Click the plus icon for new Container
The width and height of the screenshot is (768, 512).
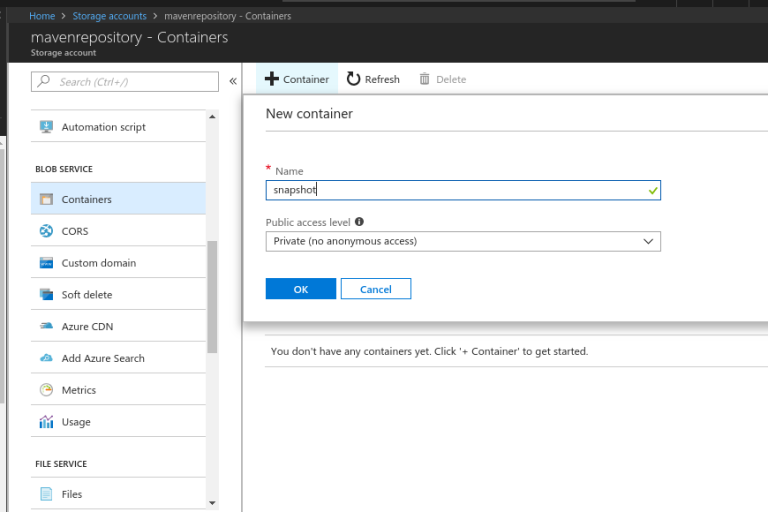[x=271, y=79]
